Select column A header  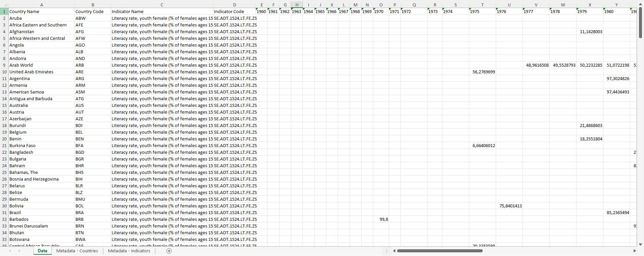pos(42,5)
